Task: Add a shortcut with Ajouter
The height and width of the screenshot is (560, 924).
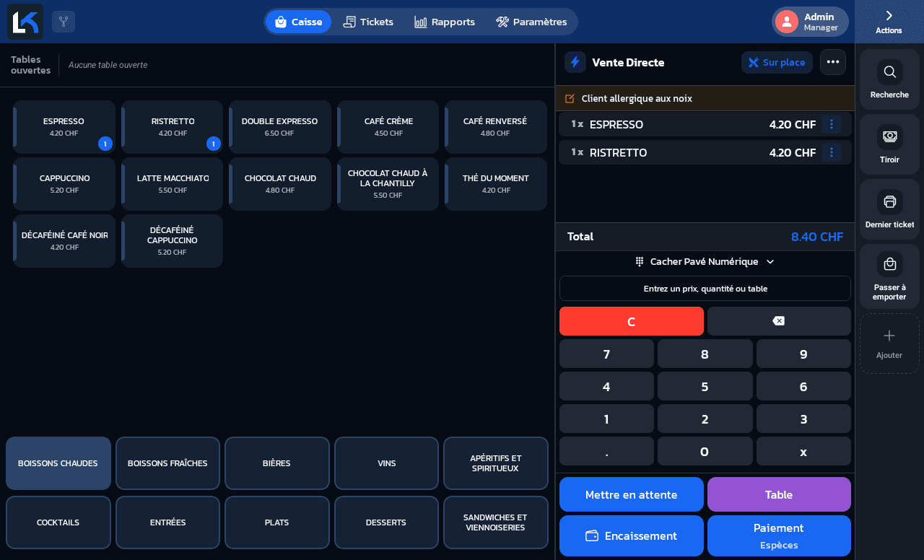Action: point(889,344)
